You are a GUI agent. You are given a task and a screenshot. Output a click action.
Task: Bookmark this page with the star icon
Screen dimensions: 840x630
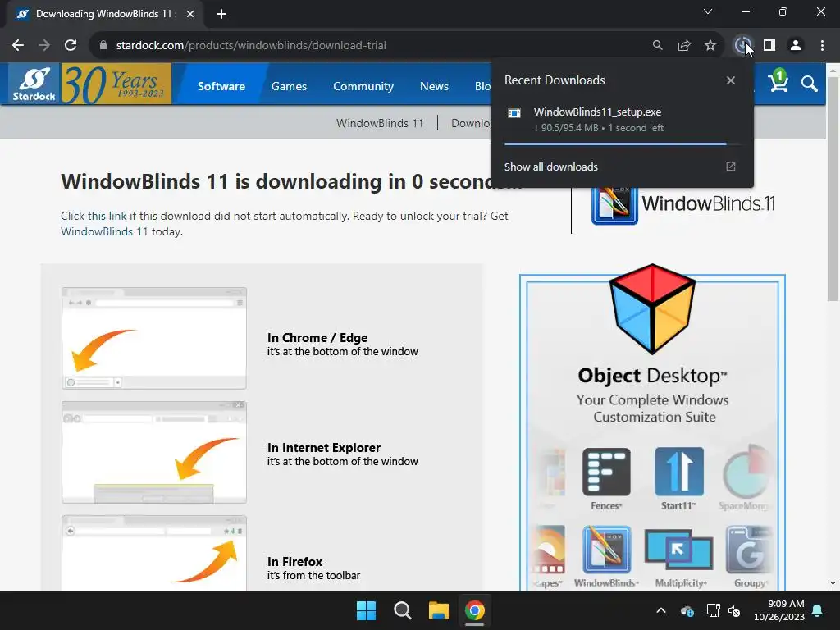[710, 46]
